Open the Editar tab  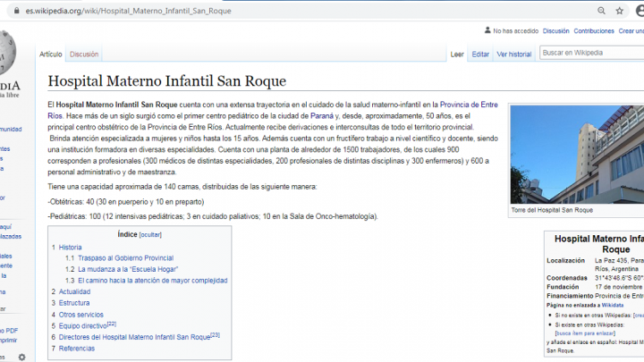(480, 55)
